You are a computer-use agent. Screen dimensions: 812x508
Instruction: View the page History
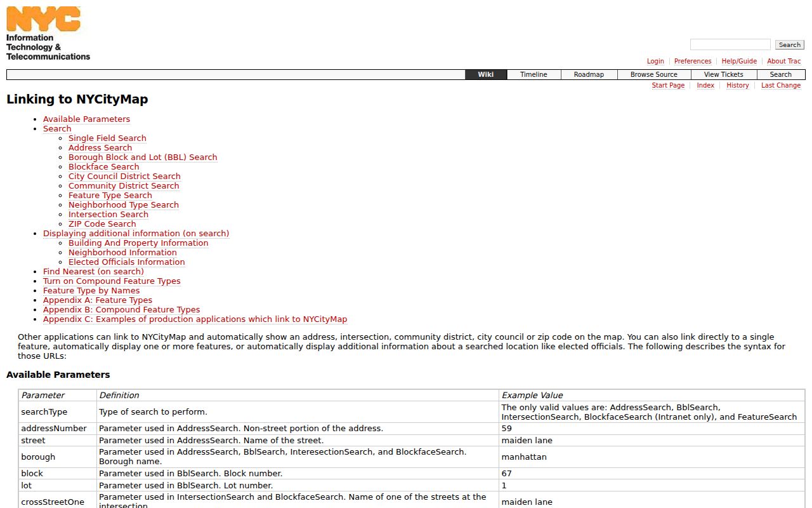[x=738, y=86]
